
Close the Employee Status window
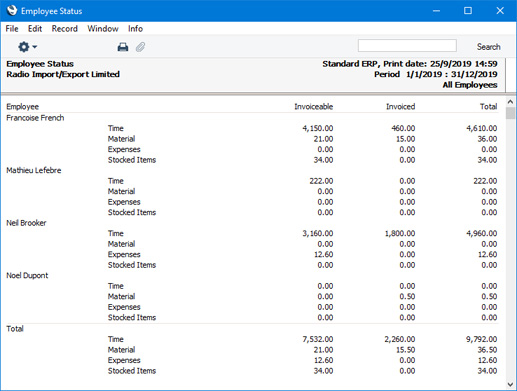(500, 11)
